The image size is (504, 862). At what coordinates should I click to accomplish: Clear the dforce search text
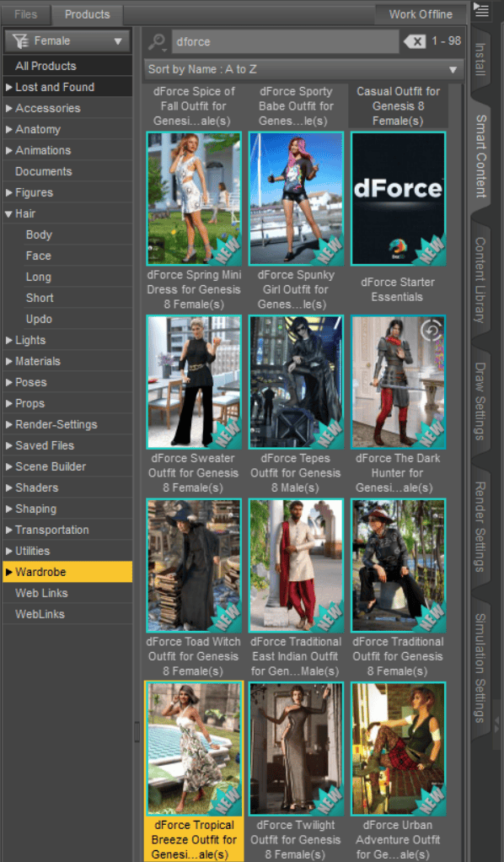point(415,41)
